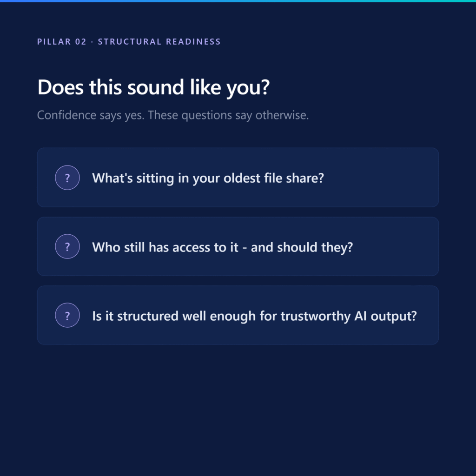This screenshot has width=476, height=476.
Task: Select the "Who still has access to it" card
Action: point(238,246)
